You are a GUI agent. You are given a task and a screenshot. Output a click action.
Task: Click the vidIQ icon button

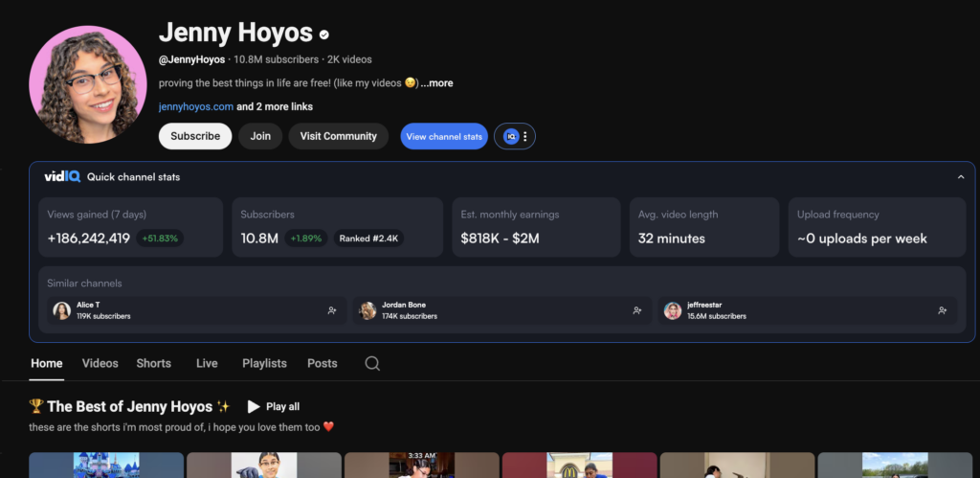[x=511, y=136]
